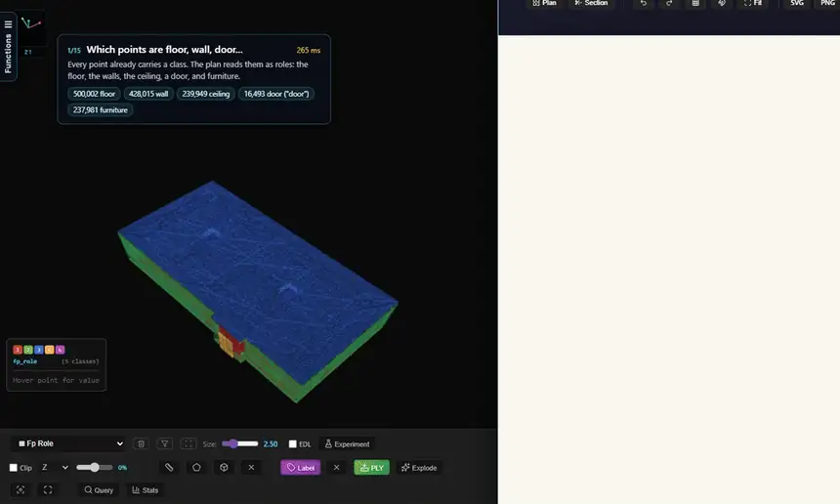The image size is (840, 504).
Task: Click the Explode button
Action: 419,468
